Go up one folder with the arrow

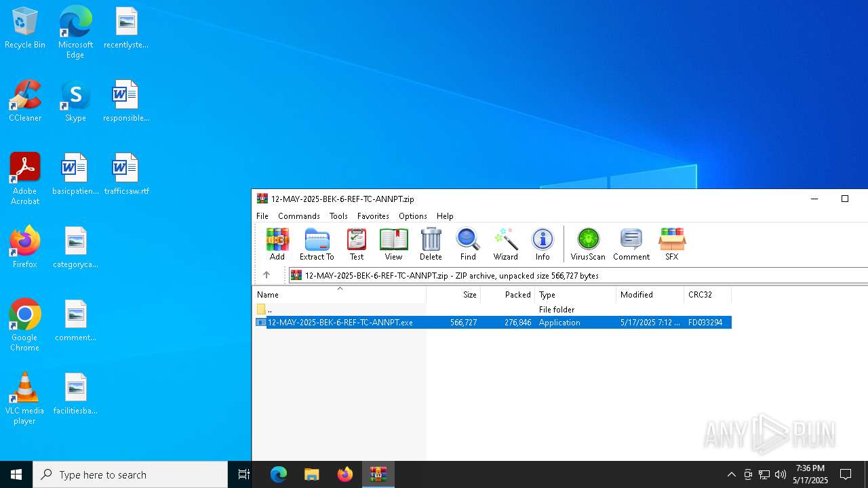point(267,275)
